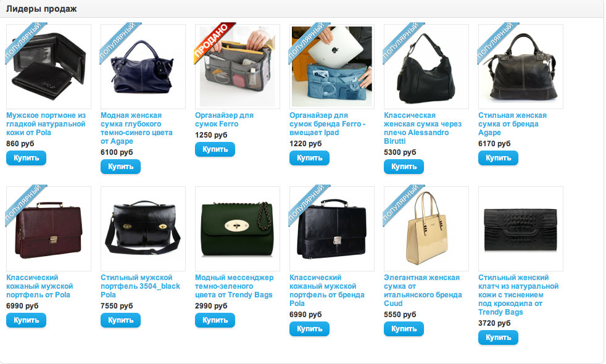
Task: Click the burgundy Pola briefcase image
Action: [49, 229]
